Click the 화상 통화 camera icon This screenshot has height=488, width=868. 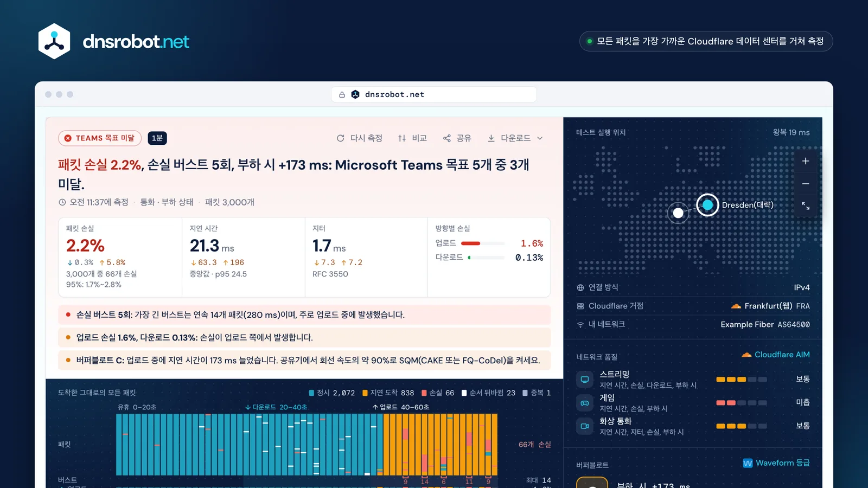[585, 426]
